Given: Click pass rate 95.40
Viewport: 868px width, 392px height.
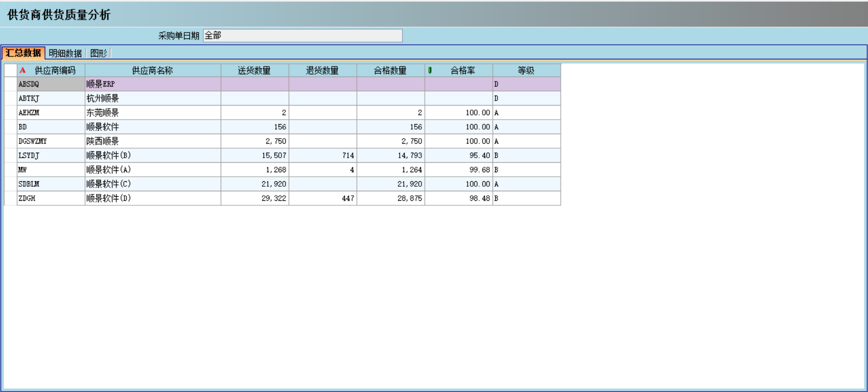Looking at the screenshot, I should (x=458, y=155).
